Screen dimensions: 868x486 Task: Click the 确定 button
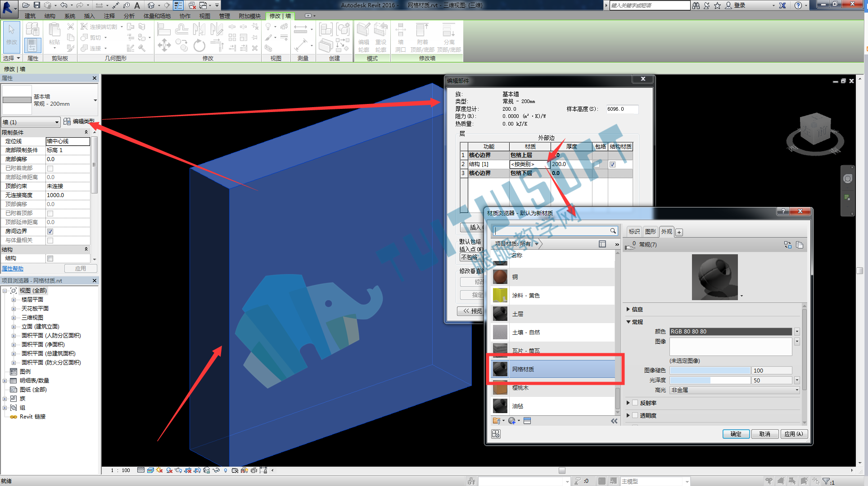click(x=736, y=434)
